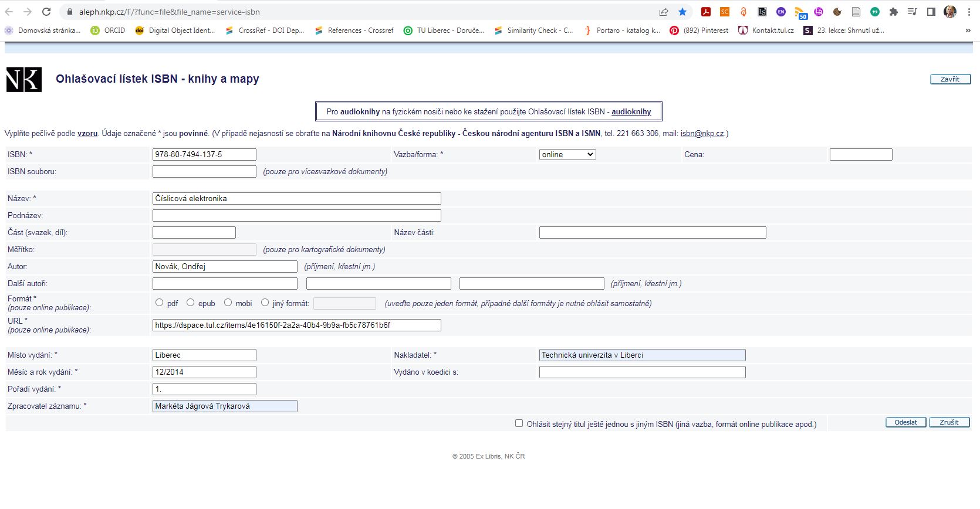Image resolution: width=980 pixels, height=509 pixels.
Task: Click the Adobe Acrobat extension icon
Action: (706, 12)
